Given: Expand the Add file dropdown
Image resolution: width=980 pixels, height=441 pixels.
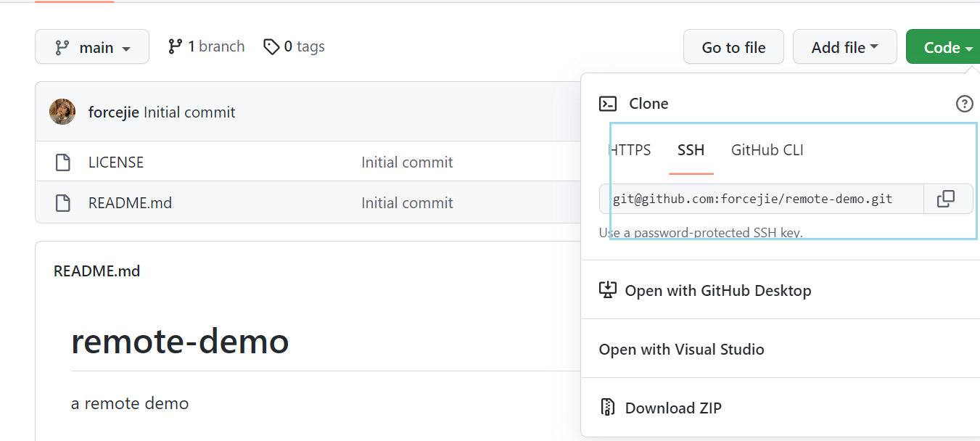Looking at the screenshot, I should coord(844,47).
